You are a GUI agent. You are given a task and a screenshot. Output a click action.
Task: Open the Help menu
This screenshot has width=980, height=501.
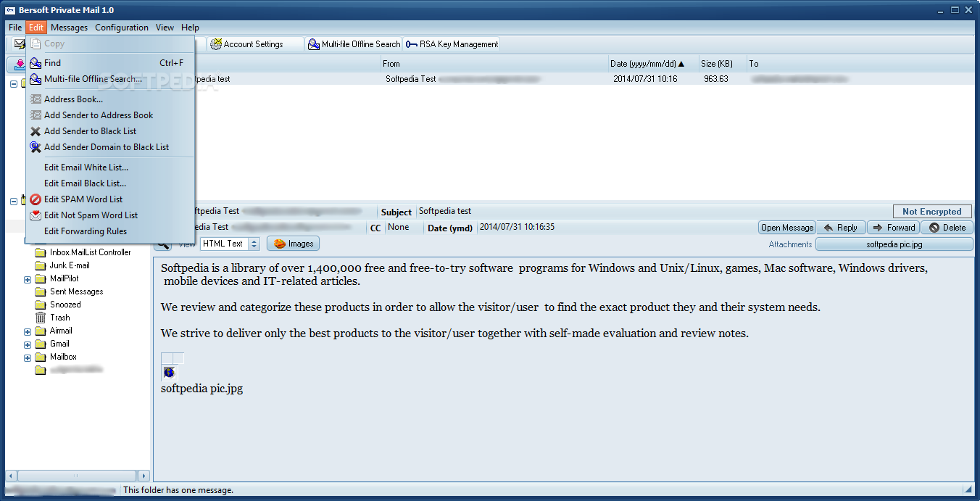point(190,28)
